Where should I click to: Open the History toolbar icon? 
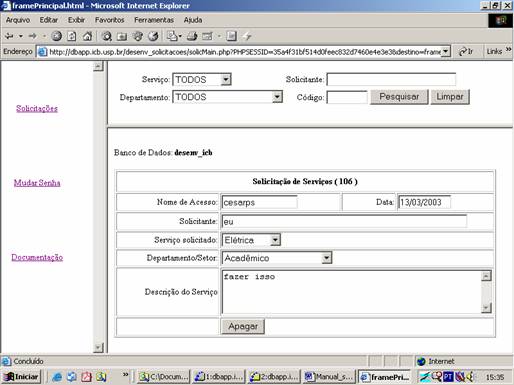153,36
